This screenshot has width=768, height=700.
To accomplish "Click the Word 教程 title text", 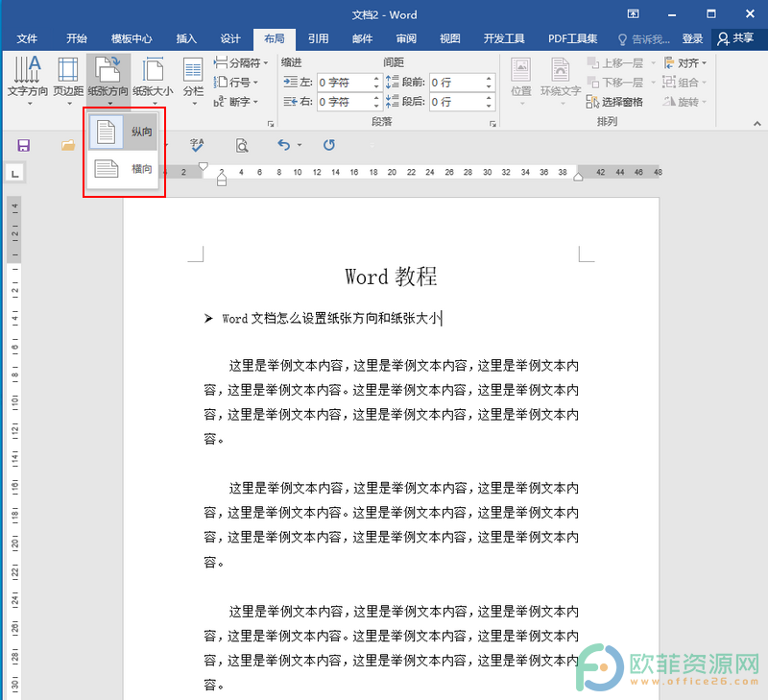I will 391,277.
